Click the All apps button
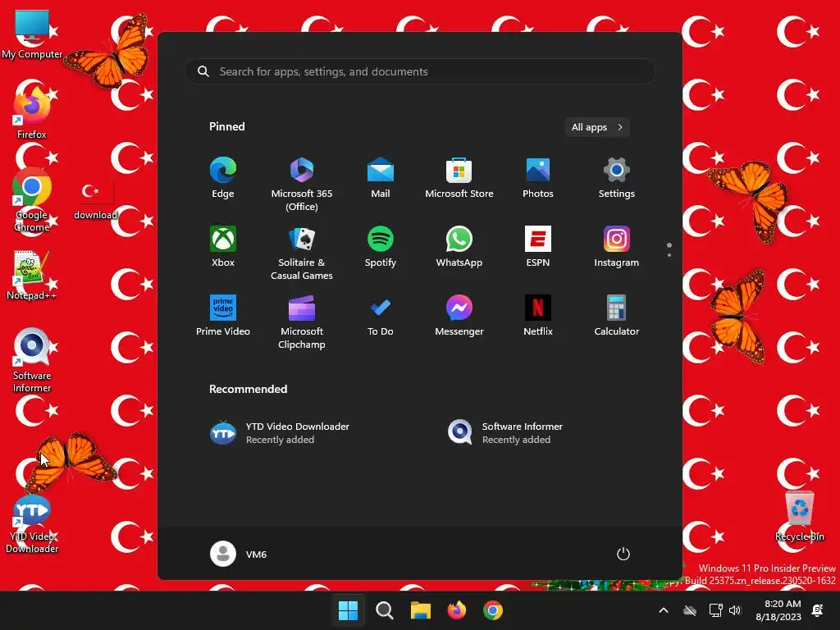 597,127
